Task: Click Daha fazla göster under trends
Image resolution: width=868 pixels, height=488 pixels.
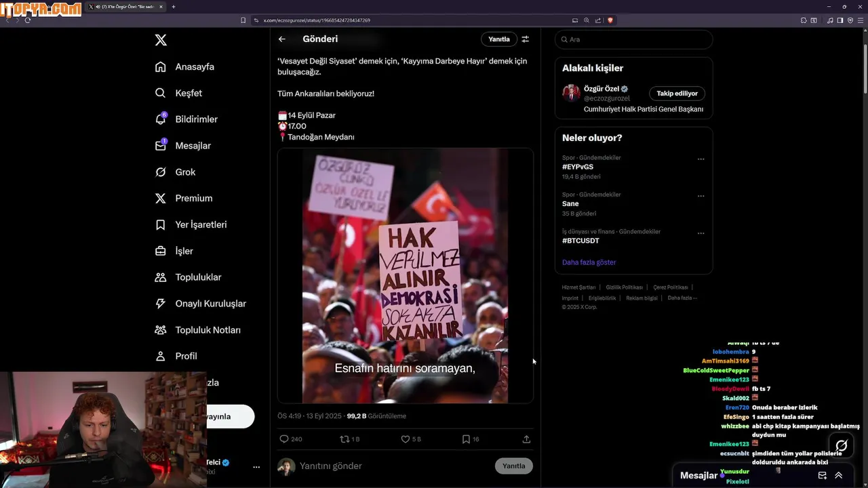Action: [x=589, y=262]
